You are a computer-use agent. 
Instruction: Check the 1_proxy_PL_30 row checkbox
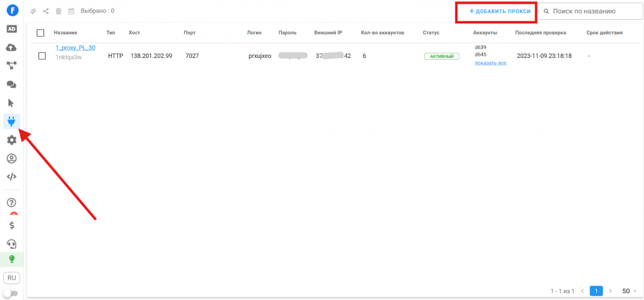pos(42,56)
